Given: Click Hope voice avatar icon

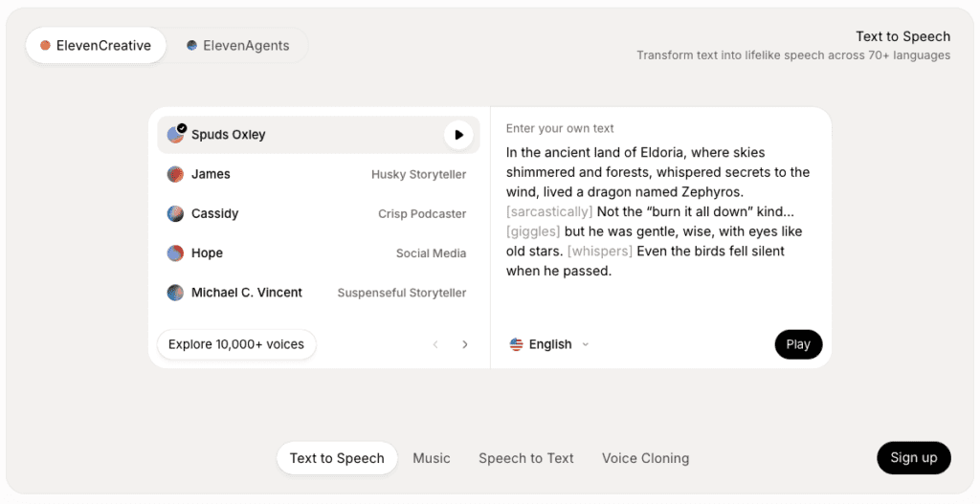Looking at the screenshot, I should [x=175, y=253].
